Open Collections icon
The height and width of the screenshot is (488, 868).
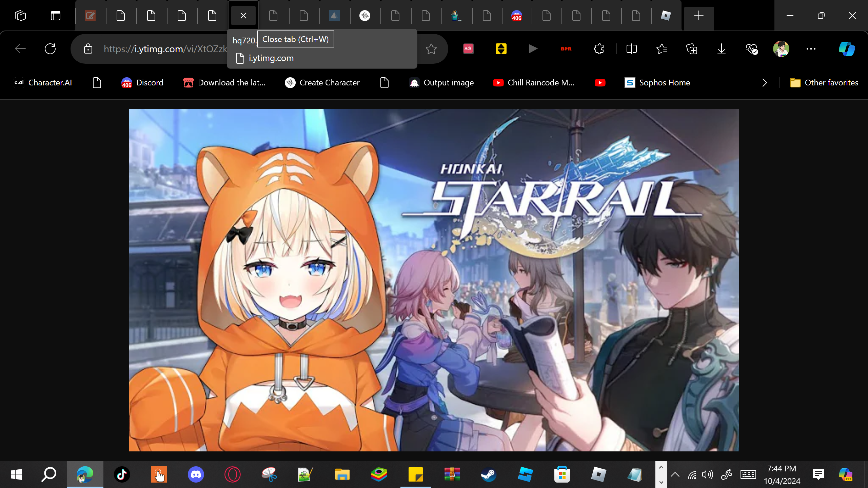pos(692,49)
